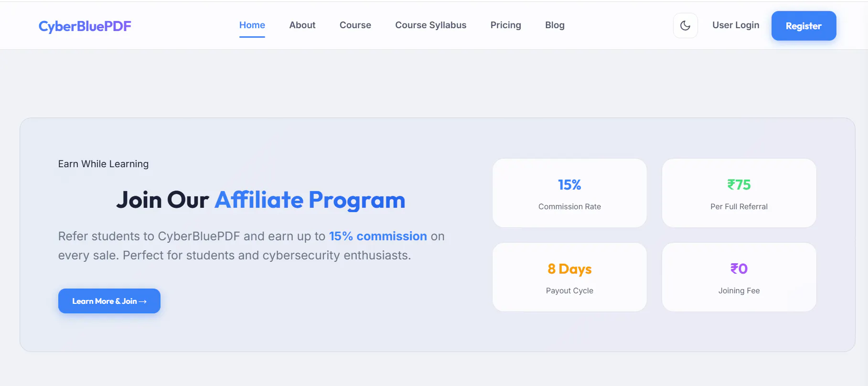Open the Blog link in the navbar

[x=555, y=25]
